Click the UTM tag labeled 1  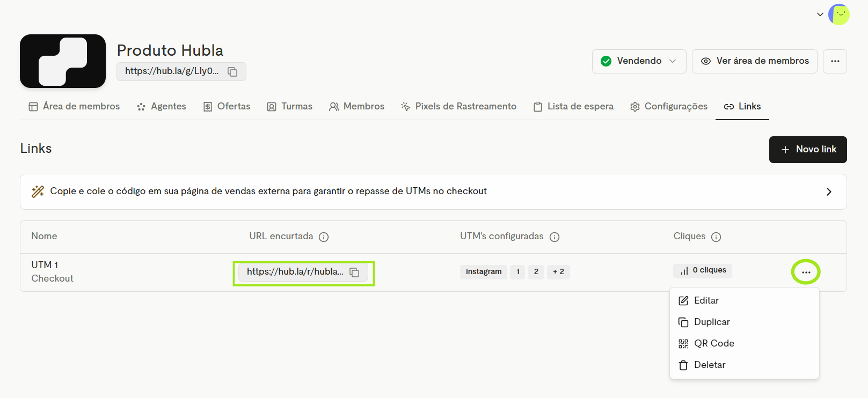pyautogui.click(x=518, y=272)
